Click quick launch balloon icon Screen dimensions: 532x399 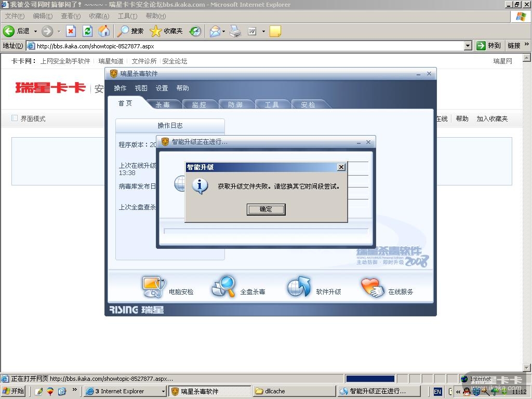coord(50,391)
